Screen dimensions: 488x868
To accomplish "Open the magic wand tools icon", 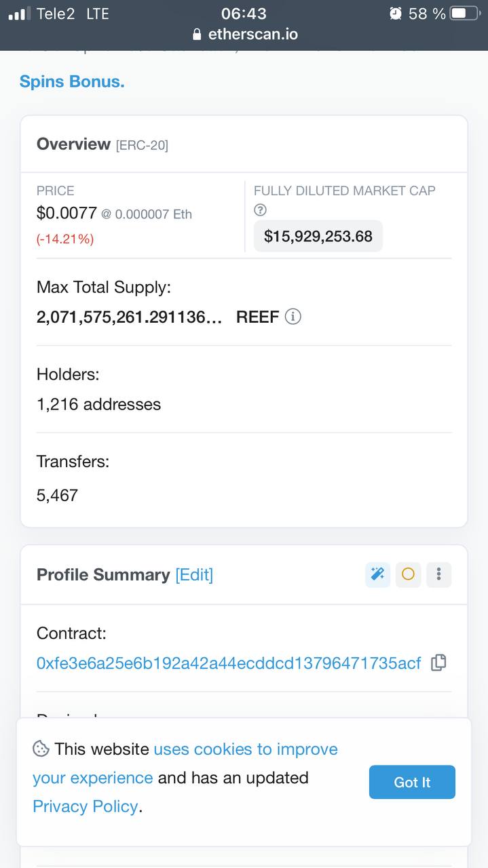I will [x=377, y=574].
